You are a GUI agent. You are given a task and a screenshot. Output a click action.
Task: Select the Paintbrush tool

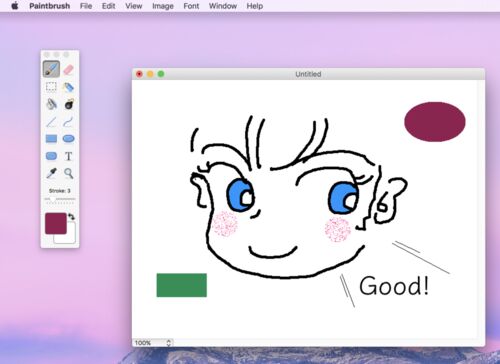(x=51, y=69)
